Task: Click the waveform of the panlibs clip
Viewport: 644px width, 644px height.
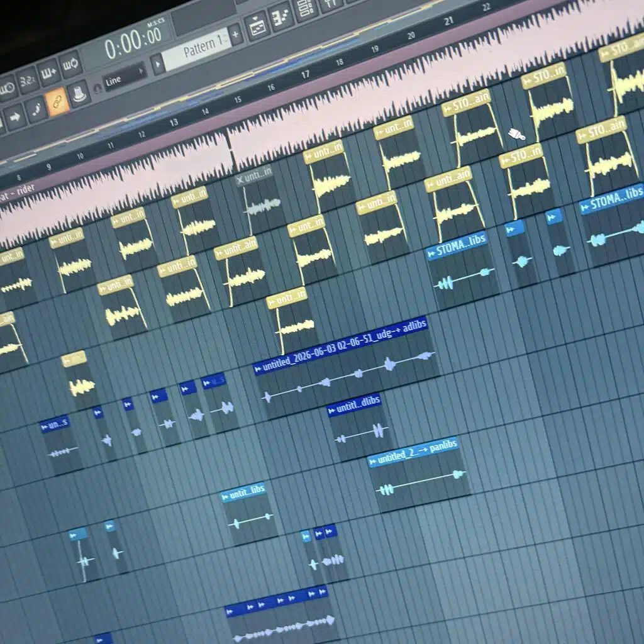Action: (x=420, y=483)
